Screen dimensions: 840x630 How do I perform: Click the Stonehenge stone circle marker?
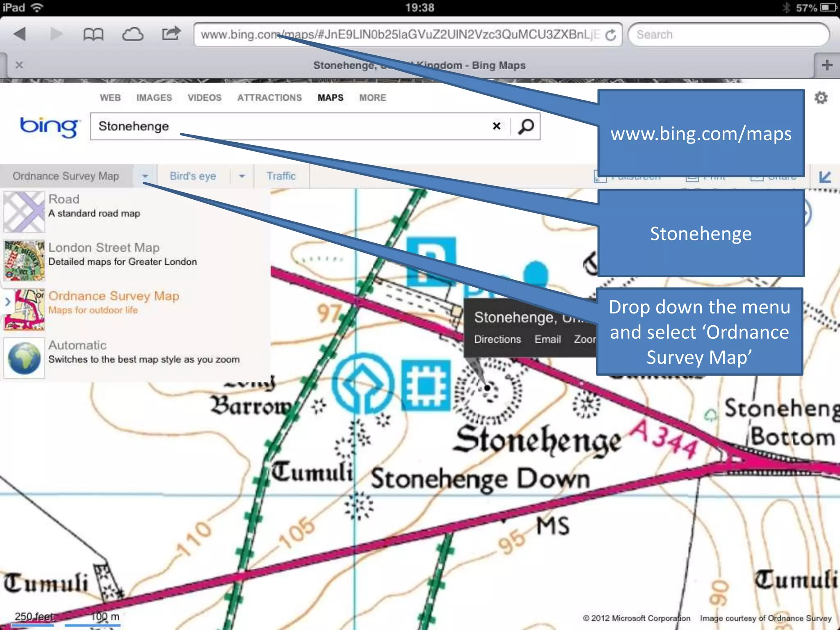pyautogui.click(x=488, y=389)
